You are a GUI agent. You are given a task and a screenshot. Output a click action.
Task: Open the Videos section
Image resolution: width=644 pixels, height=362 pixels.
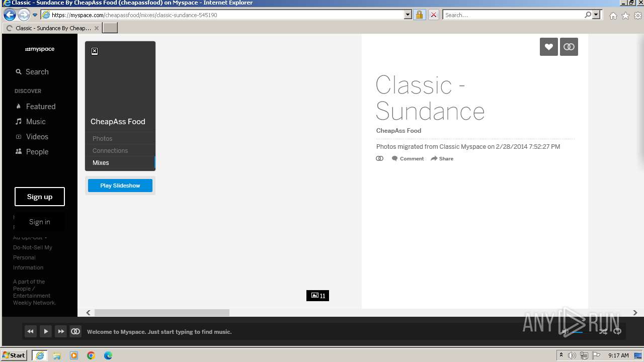32,137
